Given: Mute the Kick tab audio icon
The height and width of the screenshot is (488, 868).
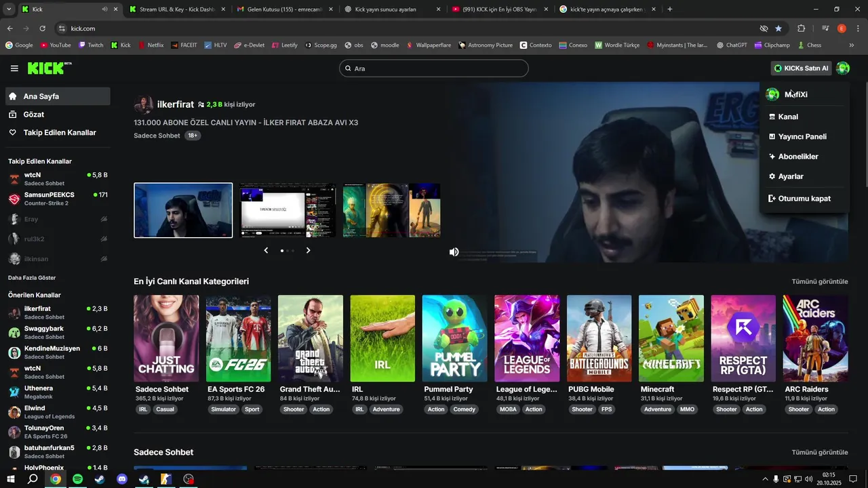Looking at the screenshot, I should 104,9.
